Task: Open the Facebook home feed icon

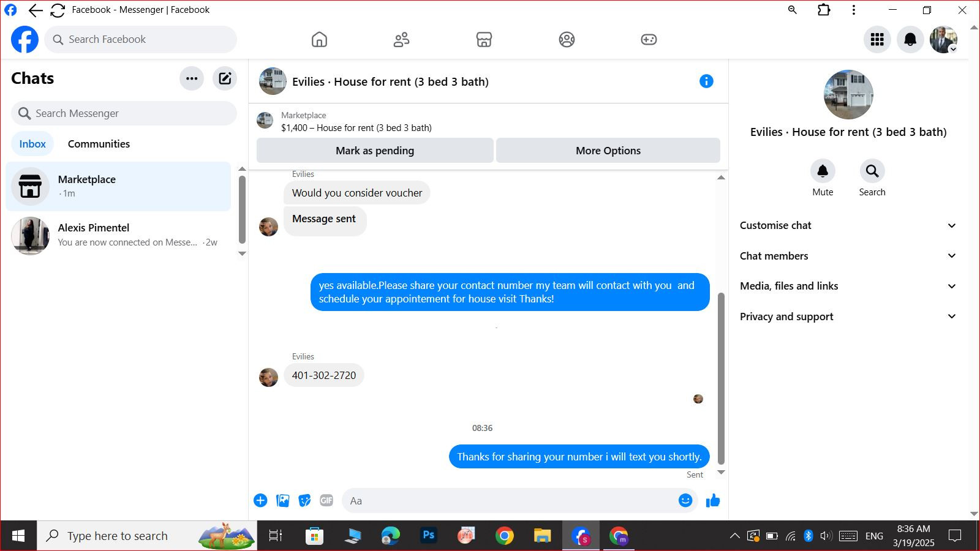Action: (x=319, y=40)
